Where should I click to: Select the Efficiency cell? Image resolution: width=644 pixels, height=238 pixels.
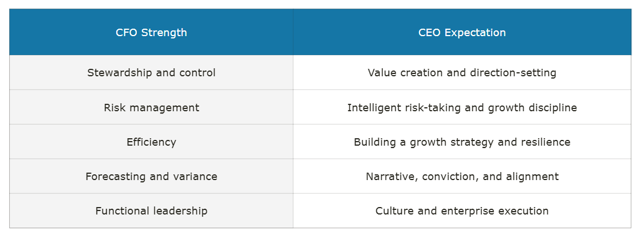151,142
